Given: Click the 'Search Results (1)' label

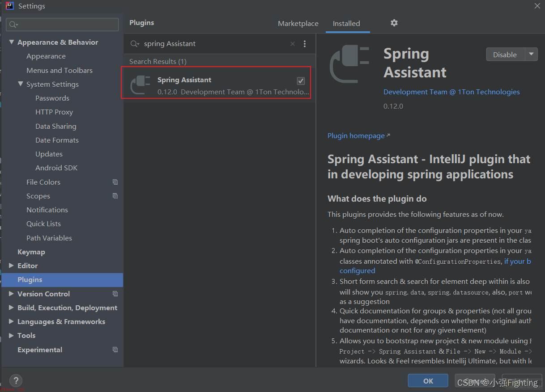Looking at the screenshot, I should click(x=158, y=61).
